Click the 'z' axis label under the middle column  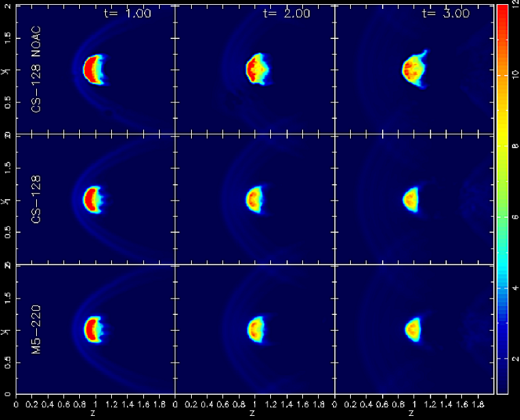point(252,413)
